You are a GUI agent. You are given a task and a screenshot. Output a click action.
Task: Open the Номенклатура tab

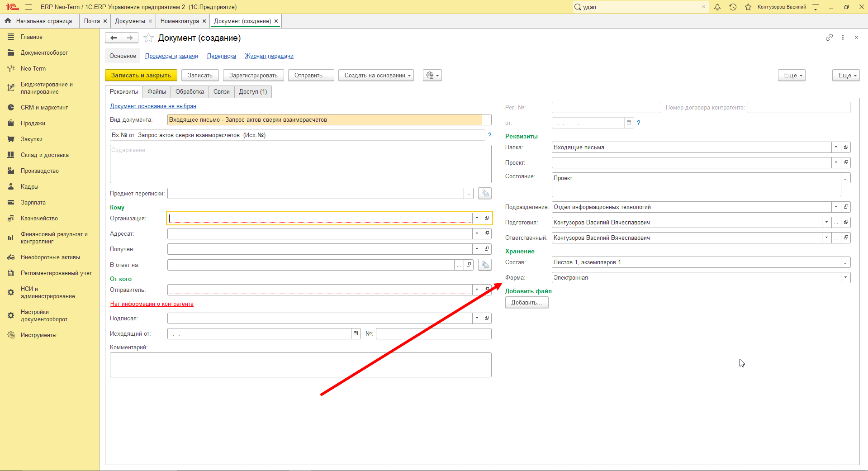click(x=180, y=21)
